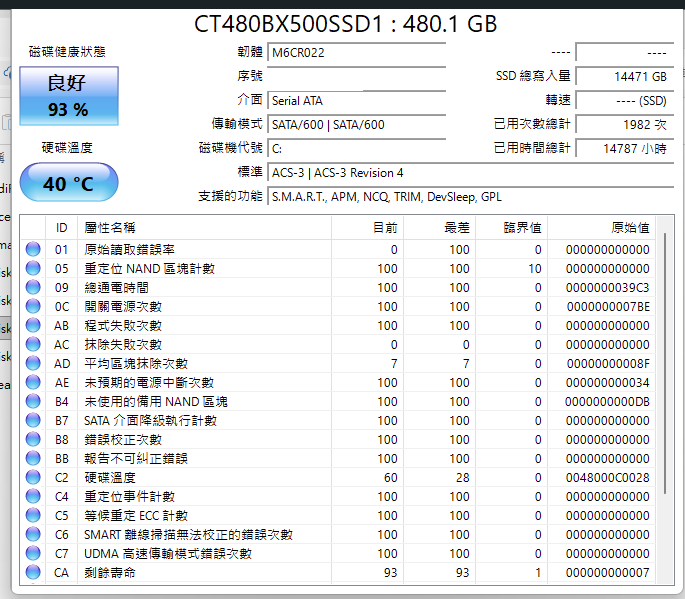Click the 已用時間總計 value 14787 小時
The image size is (685, 599).
tap(625, 149)
